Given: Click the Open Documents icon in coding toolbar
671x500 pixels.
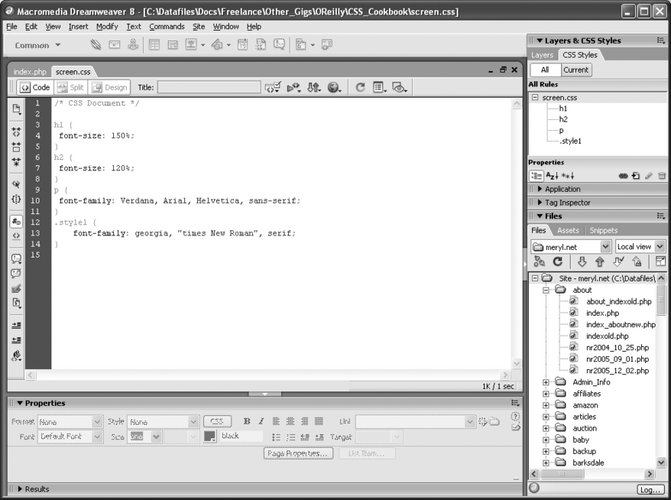Looking at the screenshot, I should (16, 109).
